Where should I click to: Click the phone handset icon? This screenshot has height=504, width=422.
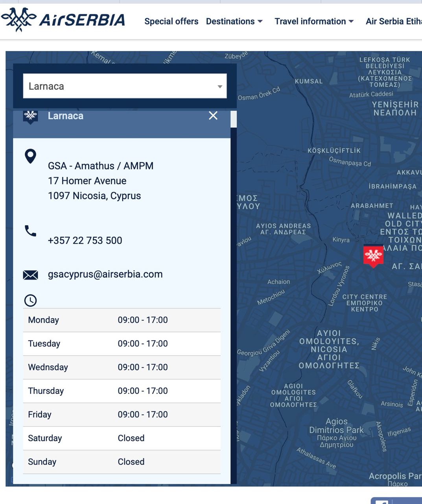pyautogui.click(x=30, y=231)
